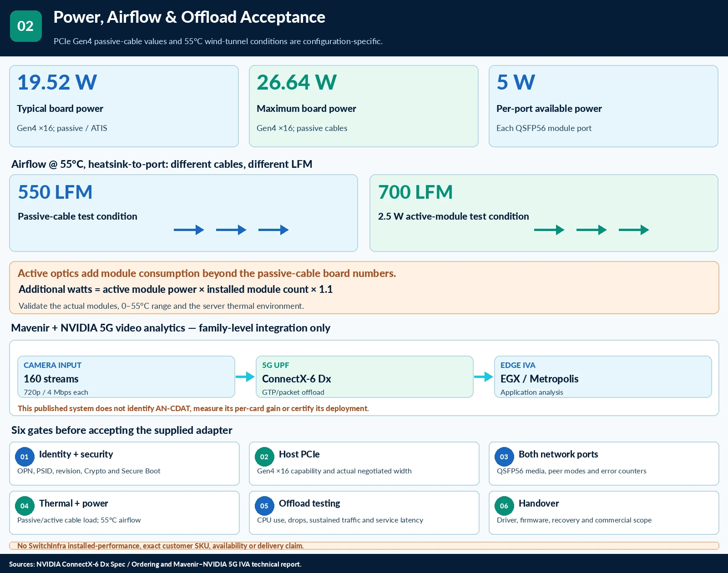The image size is (728, 573).
Task: Click 'Each QSFP56 module port' caption
Action: tap(544, 128)
